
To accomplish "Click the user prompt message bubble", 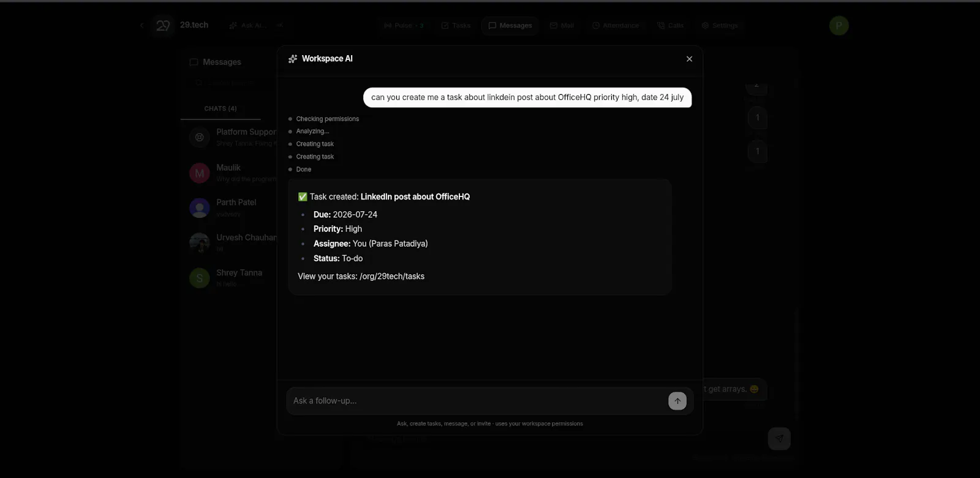I will pyautogui.click(x=527, y=97).
